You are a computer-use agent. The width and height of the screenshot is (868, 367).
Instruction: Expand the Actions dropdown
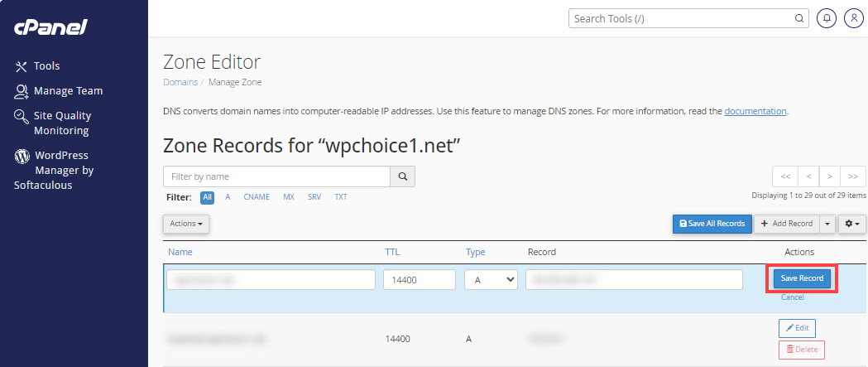coord(186,224)
